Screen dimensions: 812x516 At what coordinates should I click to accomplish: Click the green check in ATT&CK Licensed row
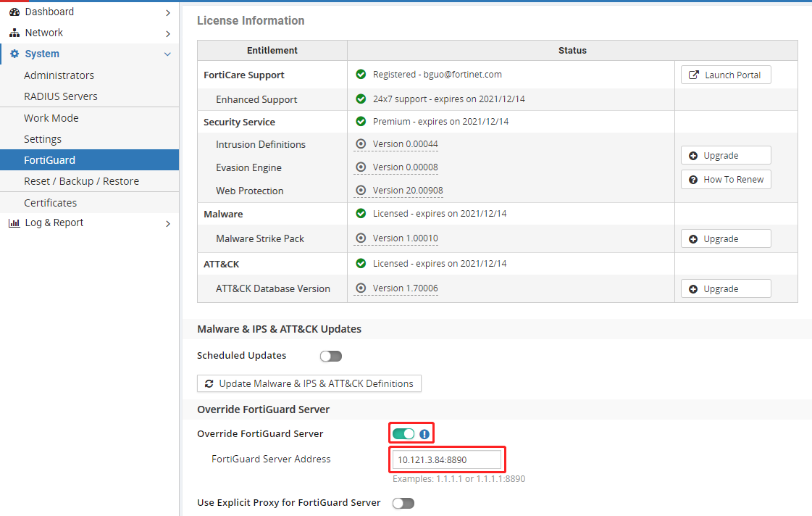[x=361, y=264]
